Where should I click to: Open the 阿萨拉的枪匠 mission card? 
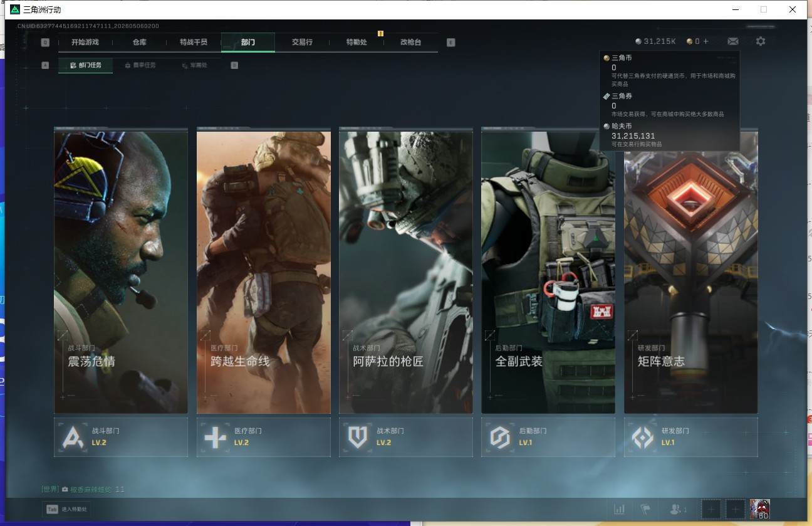406,271
